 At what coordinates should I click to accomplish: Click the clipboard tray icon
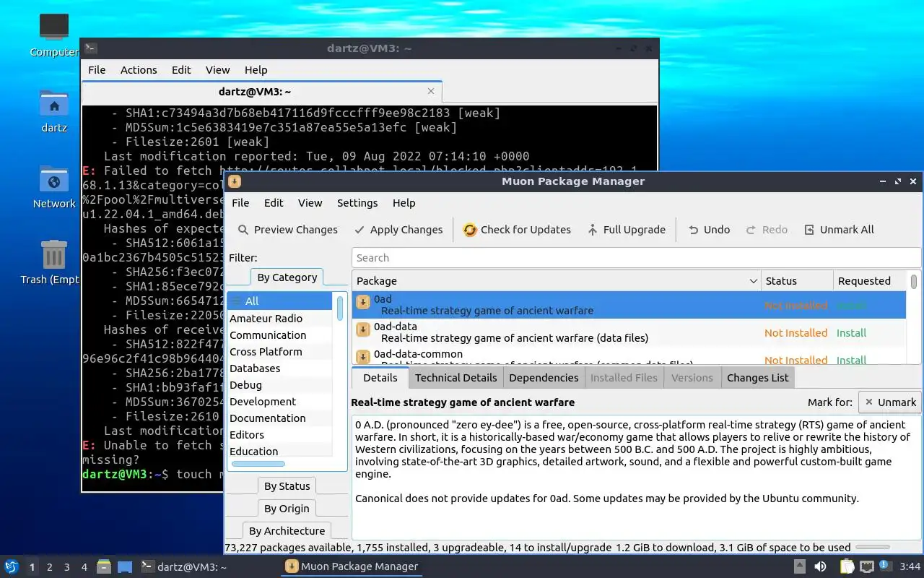coord(847,567)
